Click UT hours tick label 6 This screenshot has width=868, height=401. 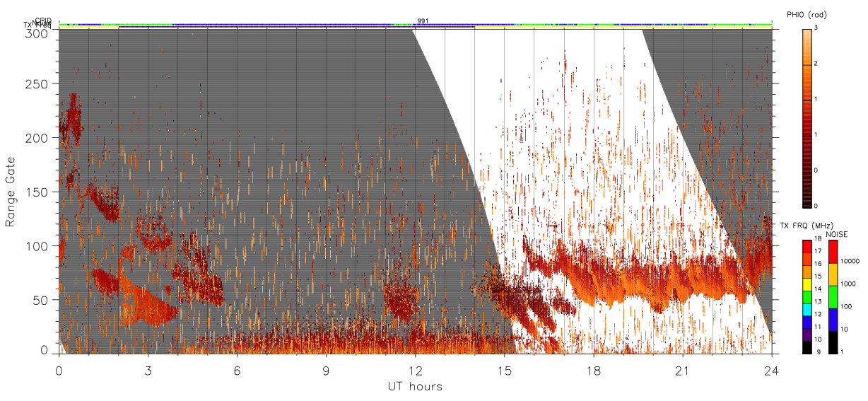click(x=237, y=370)
